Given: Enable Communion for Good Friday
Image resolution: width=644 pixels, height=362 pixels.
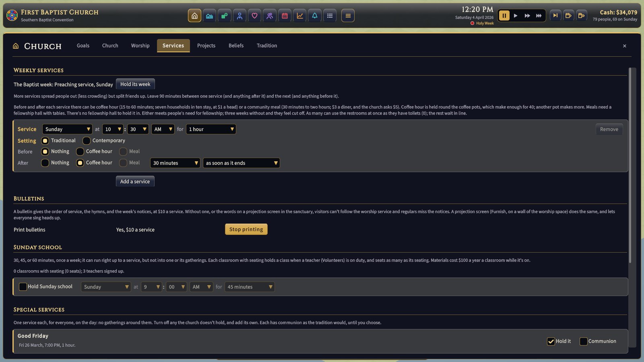Looking at the screenshot, I should coord(583,341).
